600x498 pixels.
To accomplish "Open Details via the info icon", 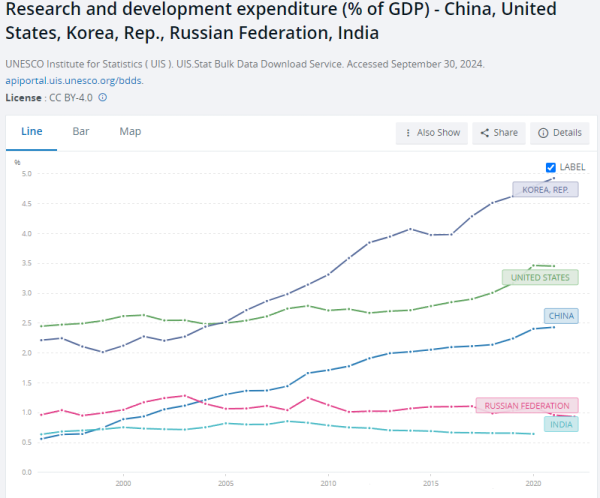I will [x=543, y=133].
